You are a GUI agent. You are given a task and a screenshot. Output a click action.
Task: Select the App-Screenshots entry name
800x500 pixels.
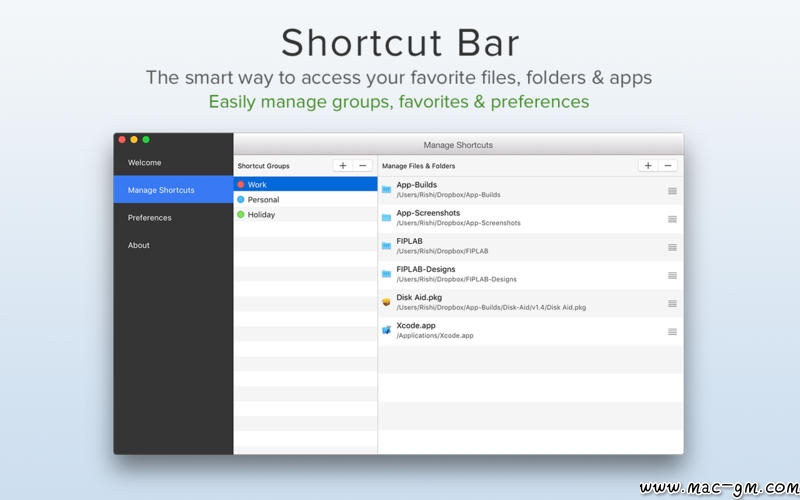(x=428, y=213)
